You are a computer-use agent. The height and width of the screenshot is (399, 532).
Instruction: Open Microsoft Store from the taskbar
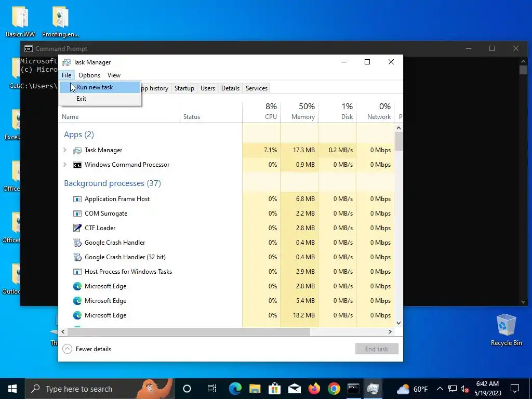[x=274, y=389]
